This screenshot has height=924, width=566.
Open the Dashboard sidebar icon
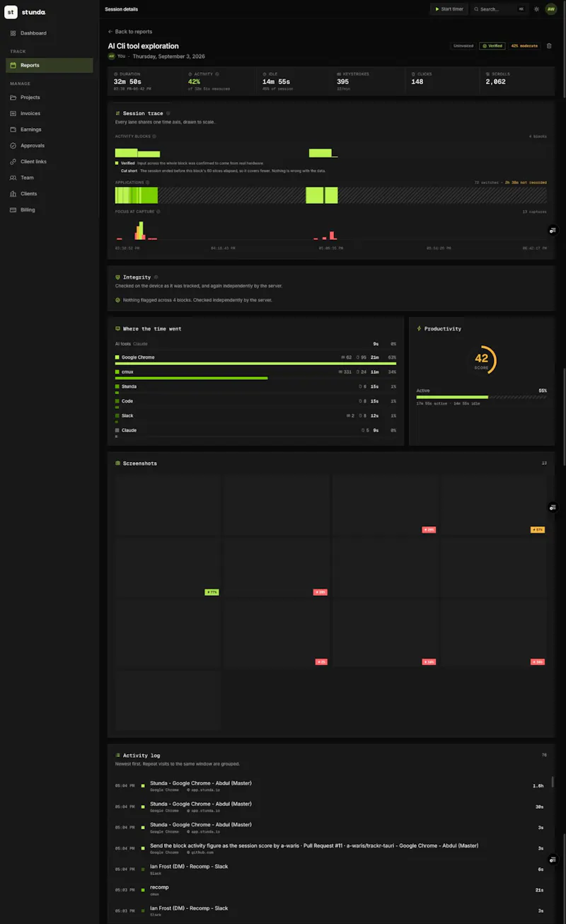13,33
